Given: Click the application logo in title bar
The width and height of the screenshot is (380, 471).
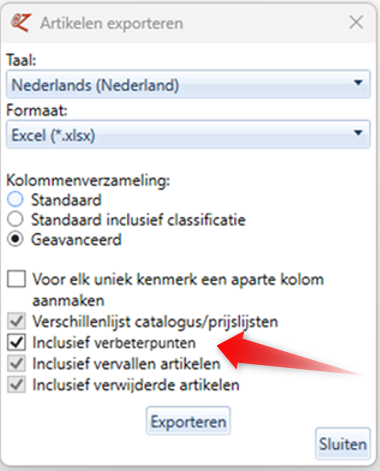Looking at the screenshot, I should (x=21, y=23).
